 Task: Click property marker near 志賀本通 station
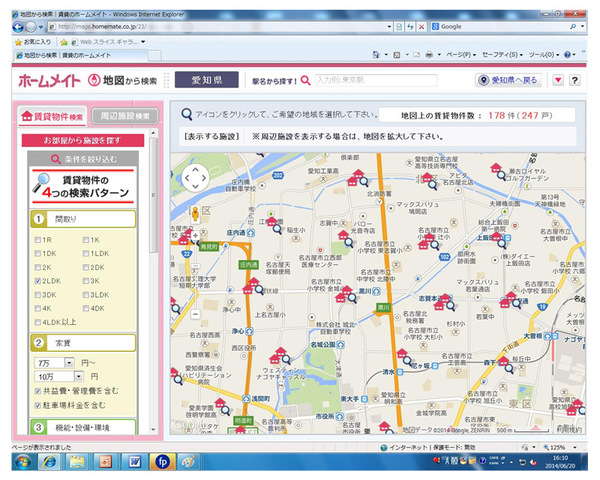[444, 302]
